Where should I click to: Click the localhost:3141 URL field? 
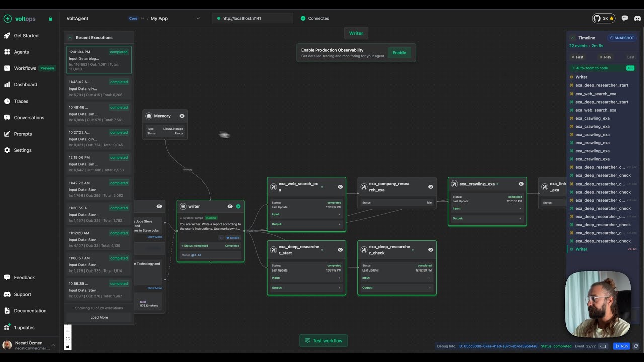click(253, 18)
